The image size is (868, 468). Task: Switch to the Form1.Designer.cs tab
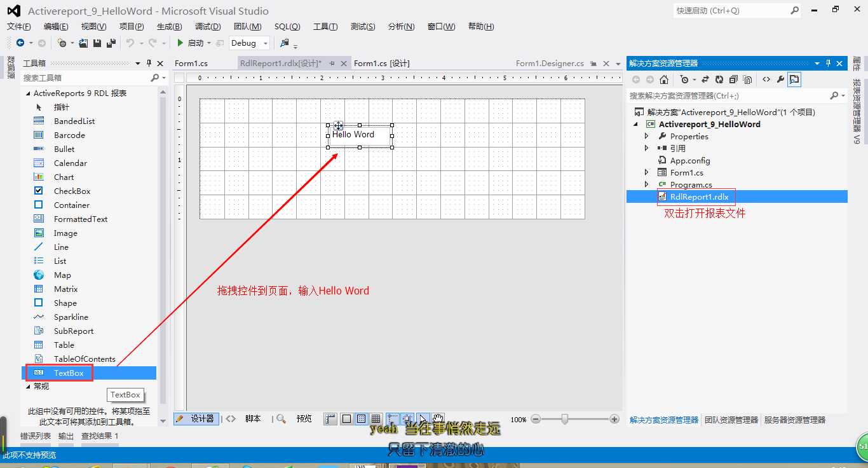550,63
